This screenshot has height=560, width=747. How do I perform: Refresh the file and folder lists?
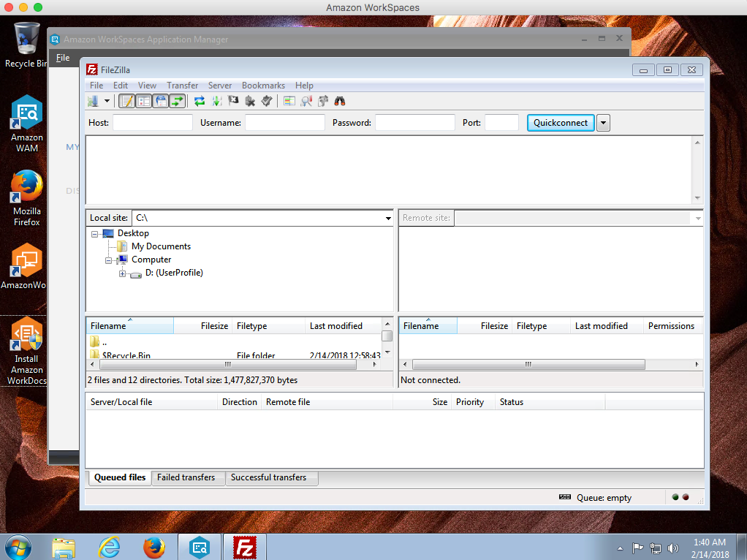[199, 100]
